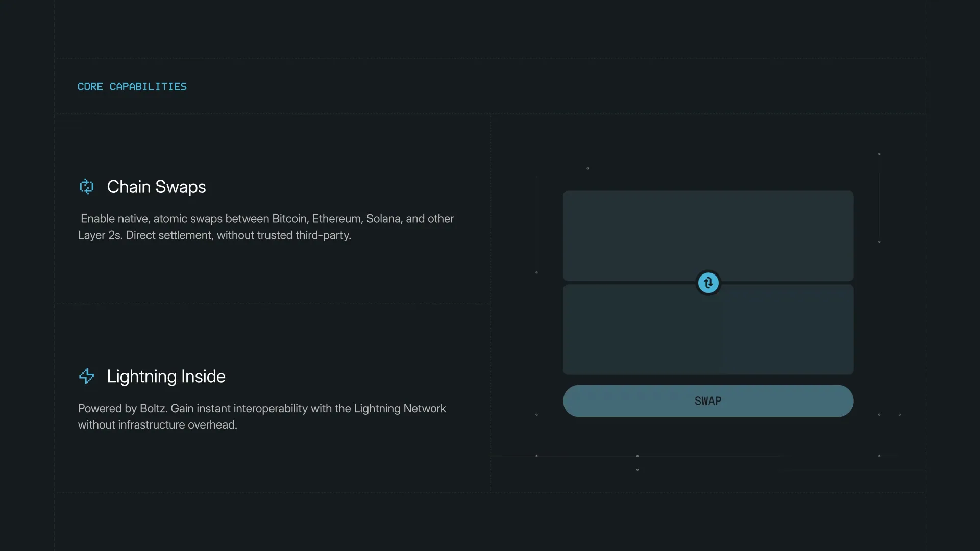Click the Lightning Network phrase
980x551 pixels.
pos(400,408)
